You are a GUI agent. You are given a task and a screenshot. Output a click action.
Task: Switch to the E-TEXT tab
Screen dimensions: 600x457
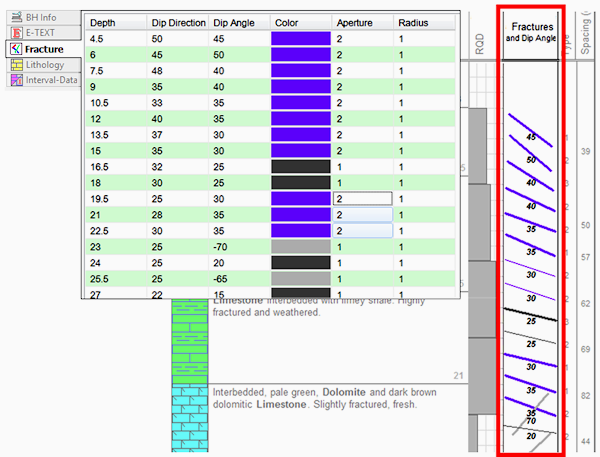tap(42, 33)
